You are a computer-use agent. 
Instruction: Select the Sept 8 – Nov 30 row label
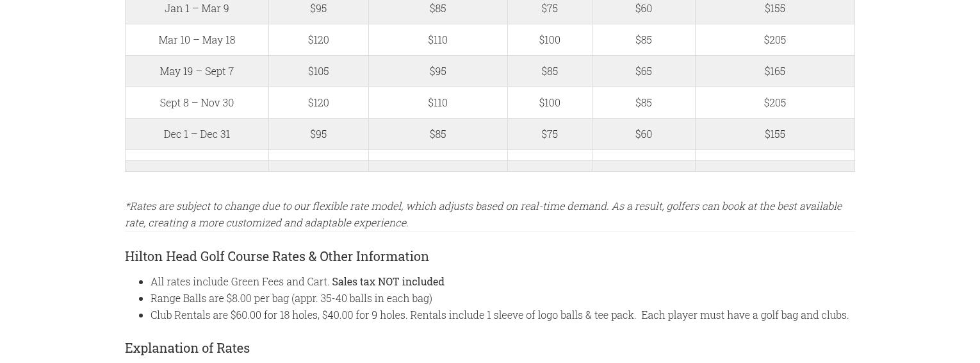(197, 103)
